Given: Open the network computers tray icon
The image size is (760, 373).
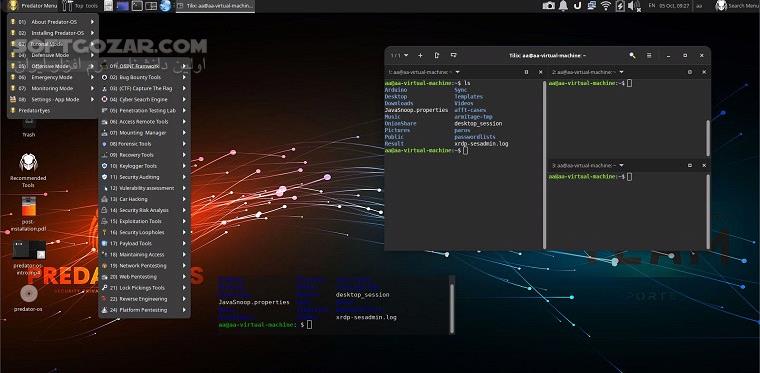Looking at the screenshot, I should (x=591, y=6).
